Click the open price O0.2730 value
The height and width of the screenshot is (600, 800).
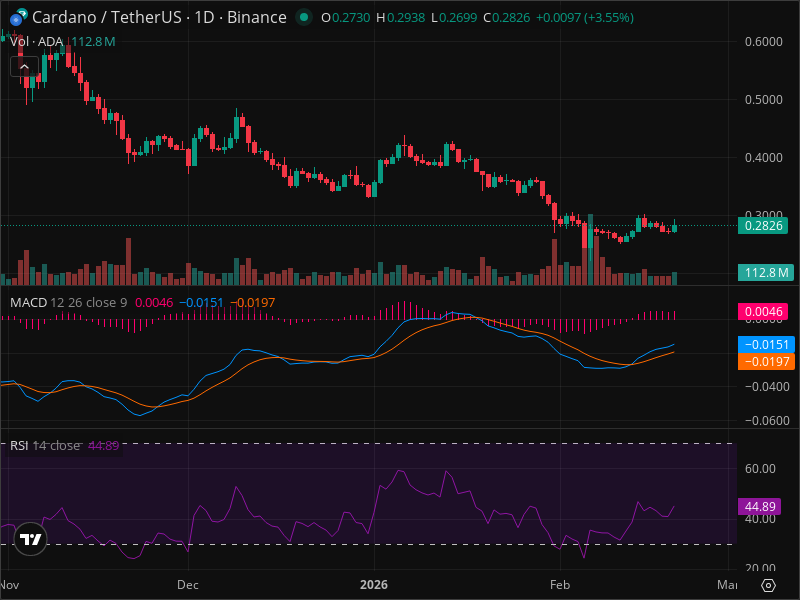click(x=346, y=18)
